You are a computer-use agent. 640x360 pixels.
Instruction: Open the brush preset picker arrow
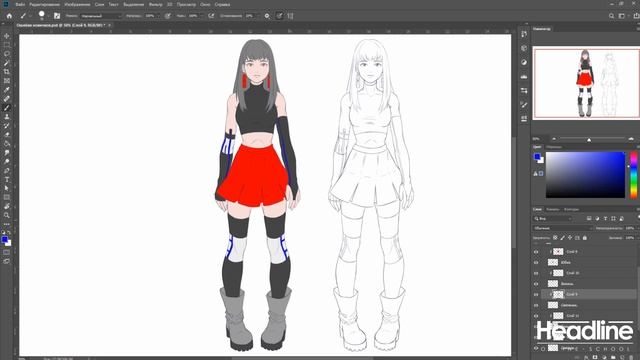coord(48,16)
